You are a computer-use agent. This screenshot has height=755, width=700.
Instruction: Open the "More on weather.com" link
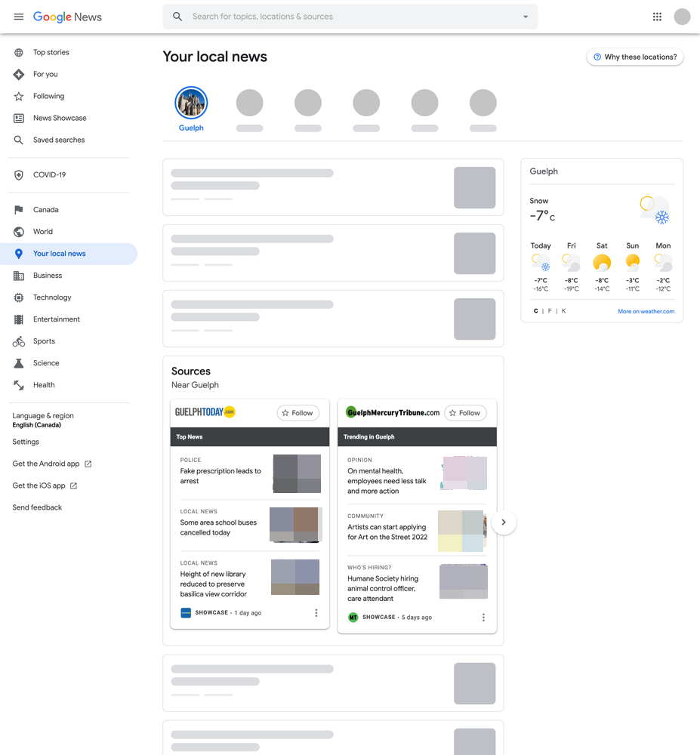point(646,310)
